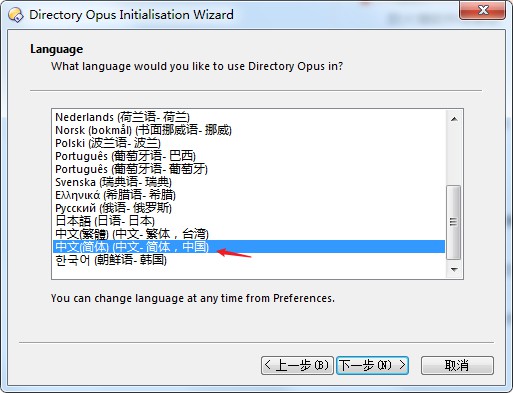Select Ελληνικά Greek language row

coord(249,195)
